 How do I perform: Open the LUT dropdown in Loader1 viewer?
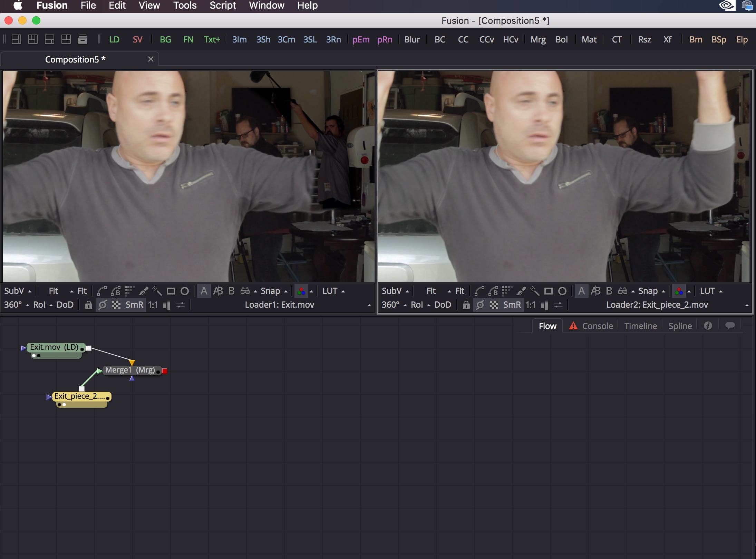pos(333,291)
